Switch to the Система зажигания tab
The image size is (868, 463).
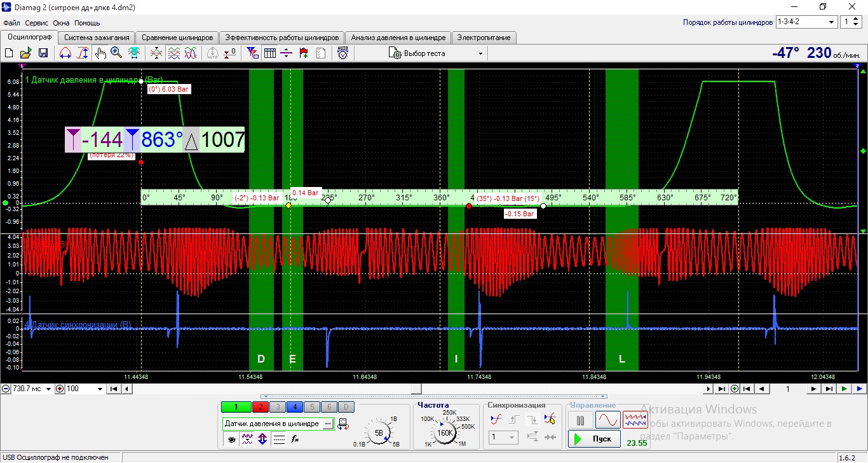pyautogui.click(x=96, y=38)
